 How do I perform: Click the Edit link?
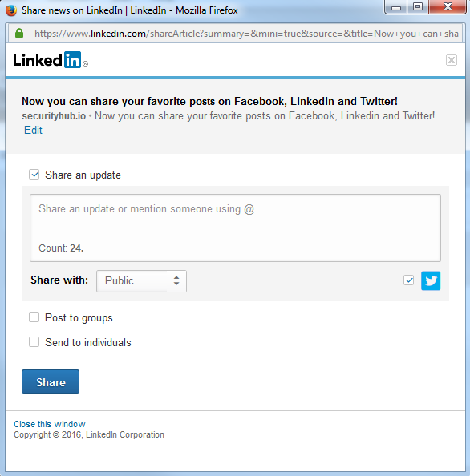[x=33, y=131]
